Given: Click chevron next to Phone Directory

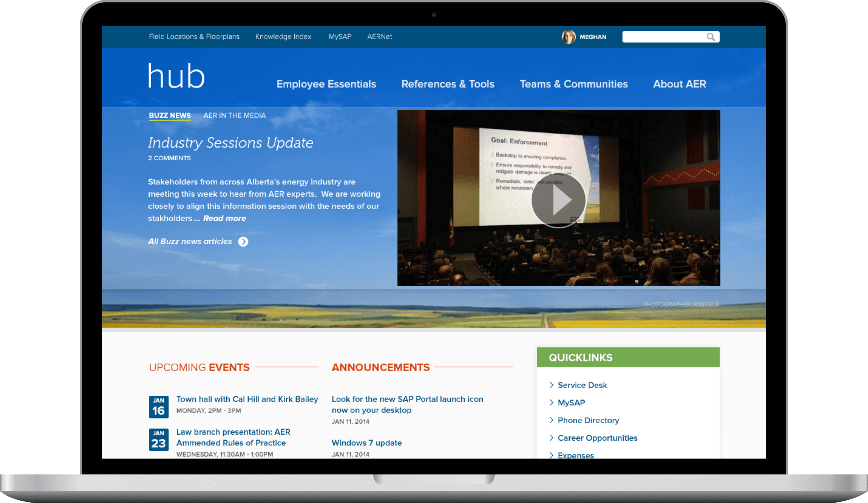Looking at the screenshot, I should [551, 420].
